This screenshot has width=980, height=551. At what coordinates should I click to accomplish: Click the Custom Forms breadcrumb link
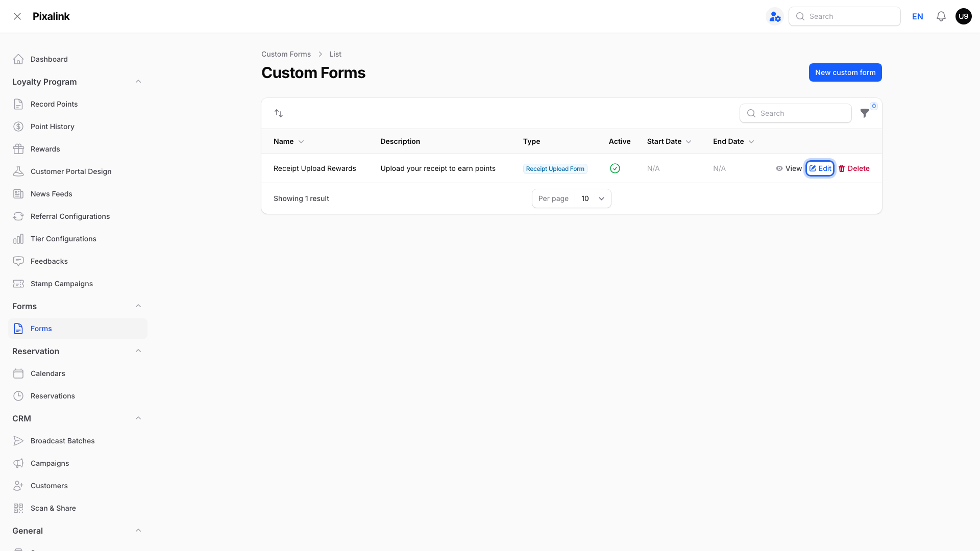coord(286,54)
